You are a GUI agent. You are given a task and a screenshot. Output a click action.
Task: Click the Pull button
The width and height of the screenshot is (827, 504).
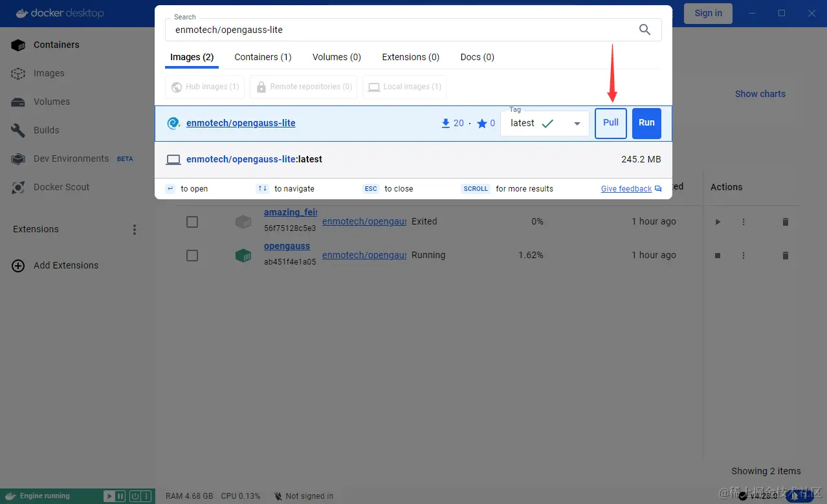(611, 123)
